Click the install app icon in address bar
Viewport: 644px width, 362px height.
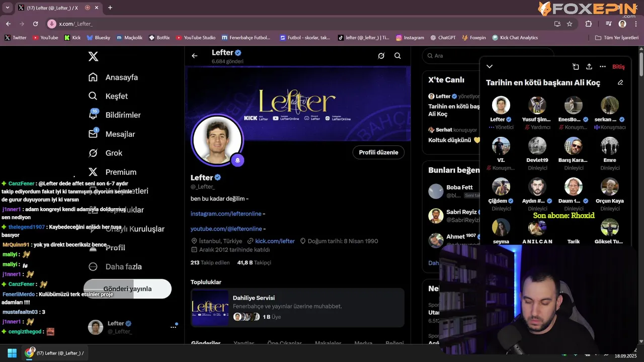[x=557, y=24]
